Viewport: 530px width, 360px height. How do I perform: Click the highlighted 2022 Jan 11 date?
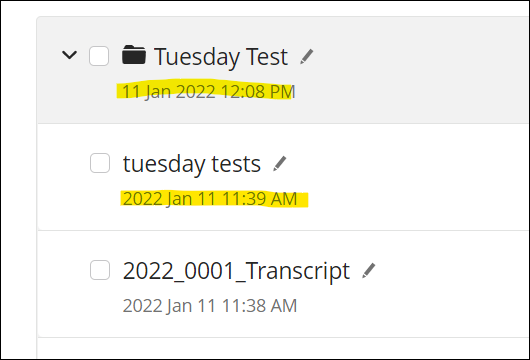tap(169, 199)
